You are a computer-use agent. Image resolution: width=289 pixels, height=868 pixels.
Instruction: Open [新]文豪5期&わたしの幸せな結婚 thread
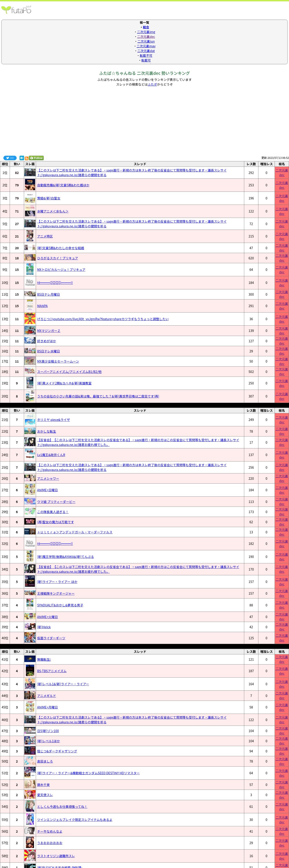click(61, 248)
